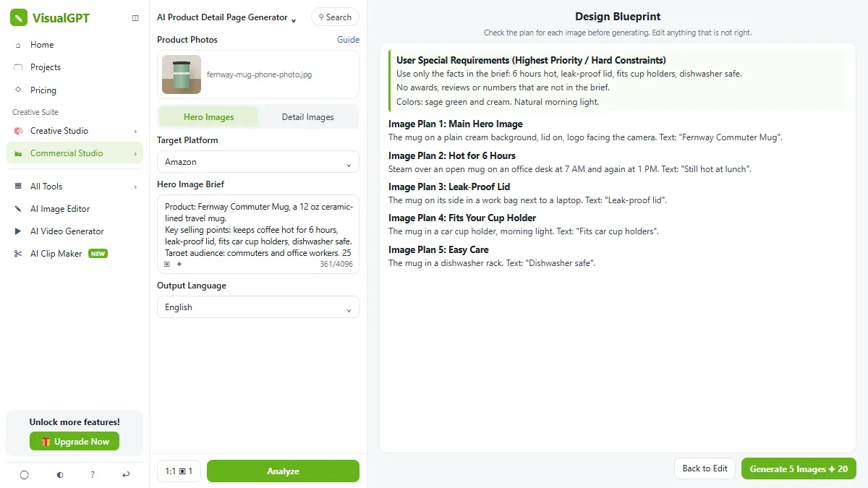Click the User Special Requirements heading
This screenshot has width=868, height=488.
[x=532, y=60]
